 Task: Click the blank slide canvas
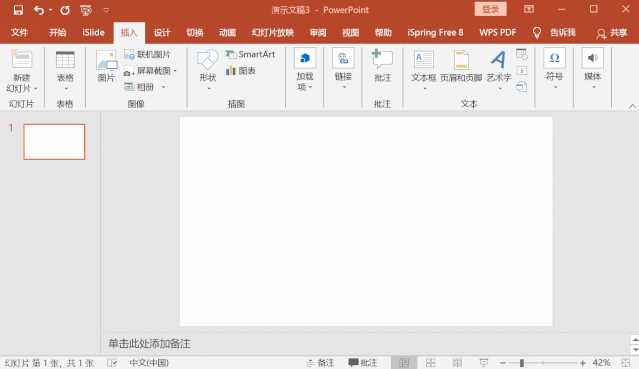tap(366, 221)
